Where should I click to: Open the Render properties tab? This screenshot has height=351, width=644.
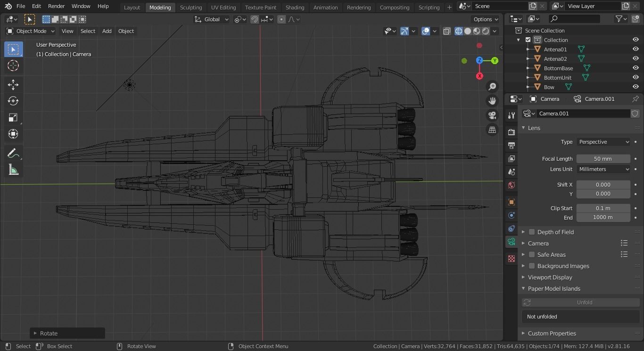pos(511,132)
